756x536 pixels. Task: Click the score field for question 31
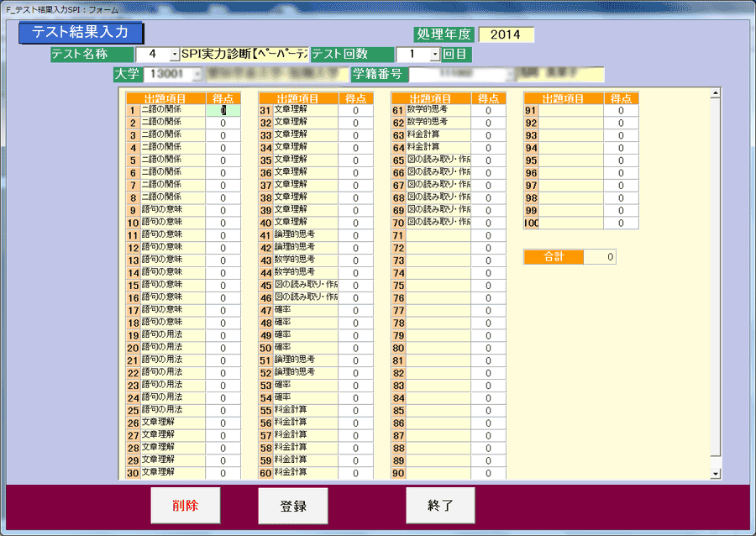pyautogui.click(x=356, y=110)
